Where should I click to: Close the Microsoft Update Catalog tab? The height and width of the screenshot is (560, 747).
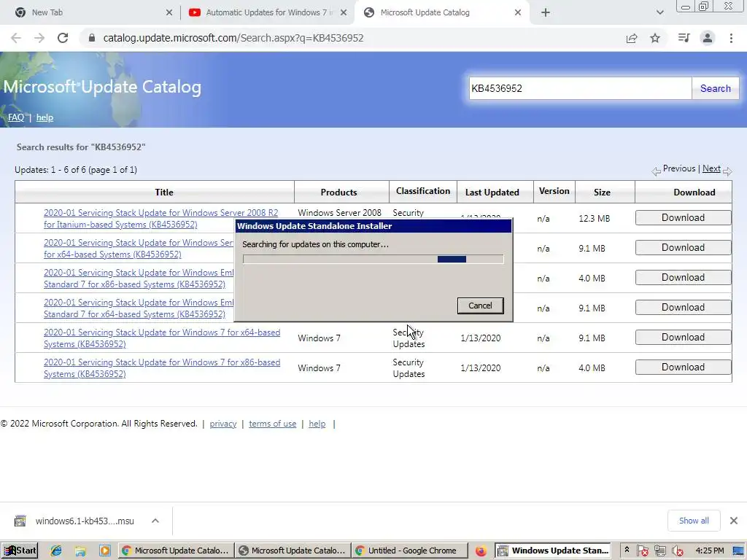point(518,12)
